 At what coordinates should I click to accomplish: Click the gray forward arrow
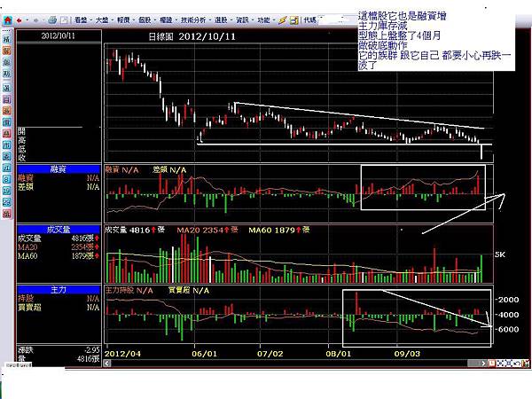(x=36, y=20)
